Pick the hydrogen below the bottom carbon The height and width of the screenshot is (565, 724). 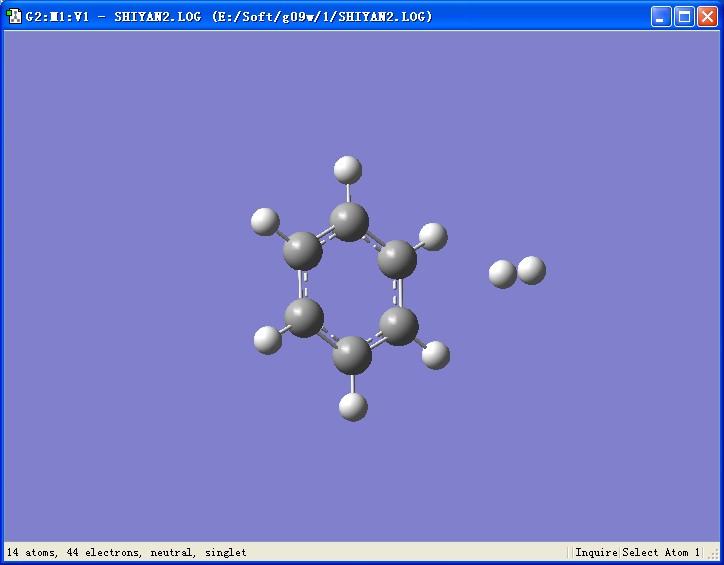(353, 407)
